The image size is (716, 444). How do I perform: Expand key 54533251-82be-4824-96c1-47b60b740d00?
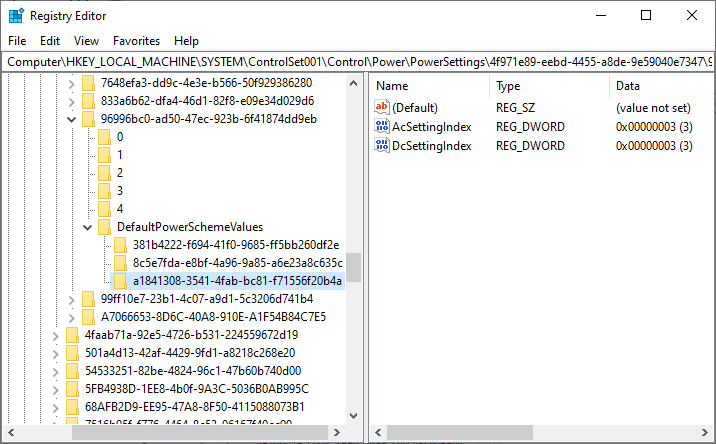[56, 371]
